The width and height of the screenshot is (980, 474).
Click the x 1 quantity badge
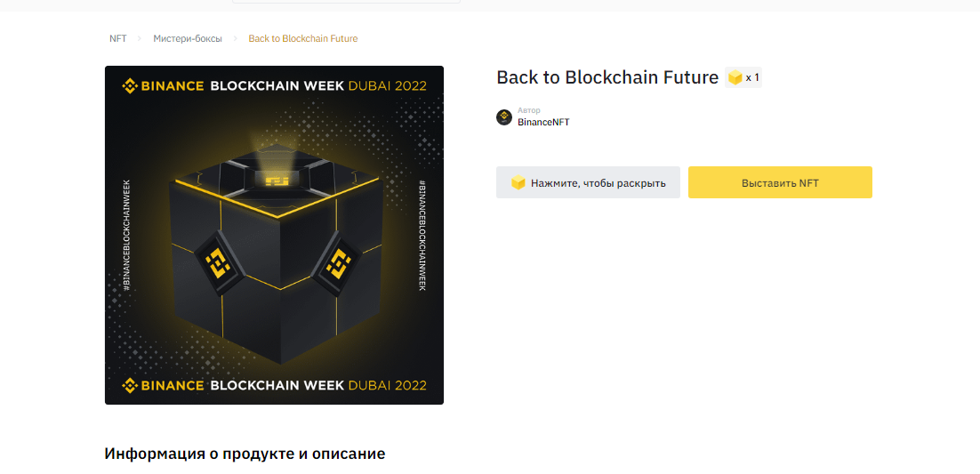point(743,78)
